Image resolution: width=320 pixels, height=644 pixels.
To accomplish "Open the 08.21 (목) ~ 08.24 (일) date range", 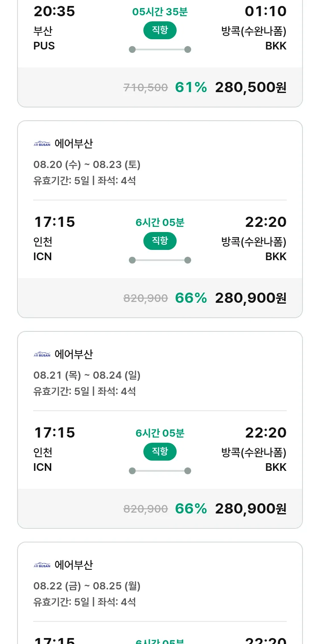I will coord(87,375).
